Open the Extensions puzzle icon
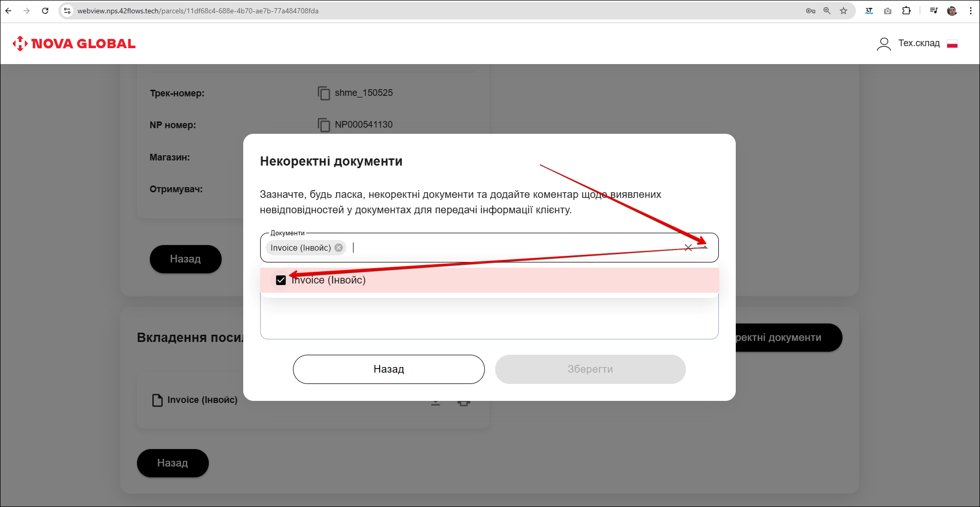The height and width of the screenshot is (507, 980). [907, 11]
